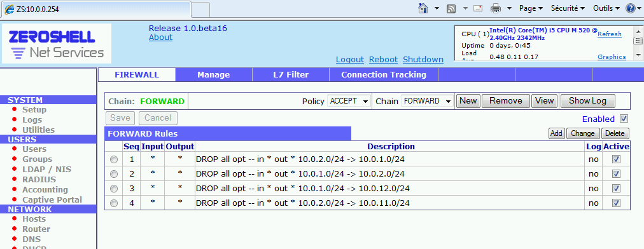Open the Hosts sidebar item

tap(34, 219)
